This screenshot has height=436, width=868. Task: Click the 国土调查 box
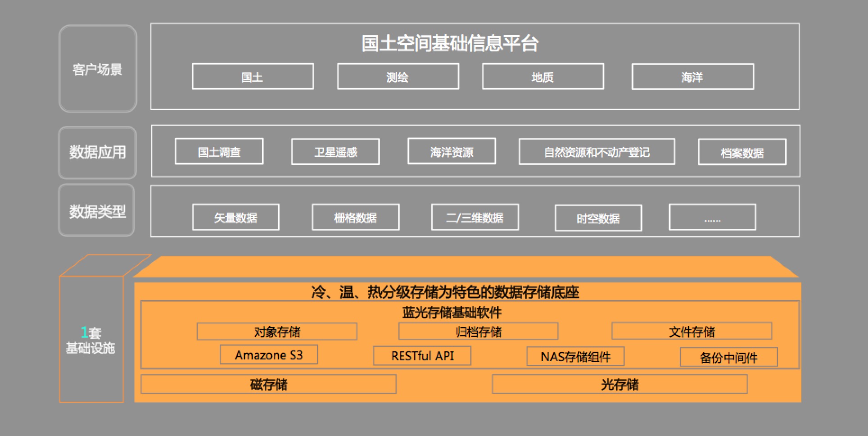point(219,151)
